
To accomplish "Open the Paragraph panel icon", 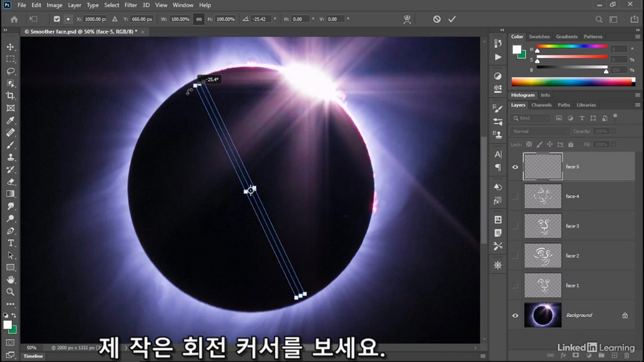I will pos(498,167).
